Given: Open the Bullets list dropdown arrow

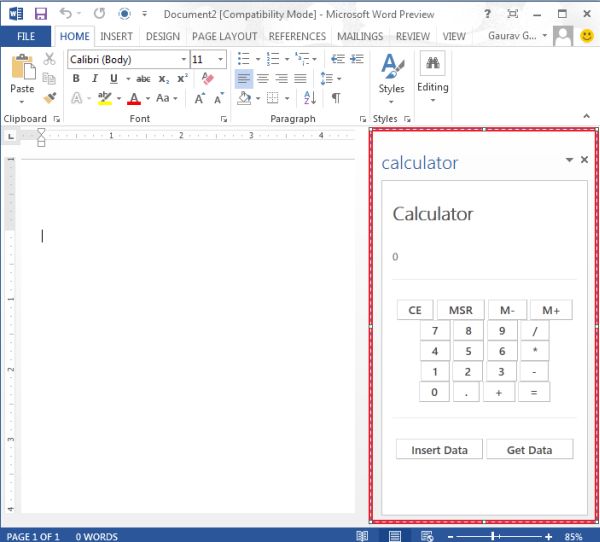Looking at the screenshot, I should pyautogui.click(x=258, y=59).
